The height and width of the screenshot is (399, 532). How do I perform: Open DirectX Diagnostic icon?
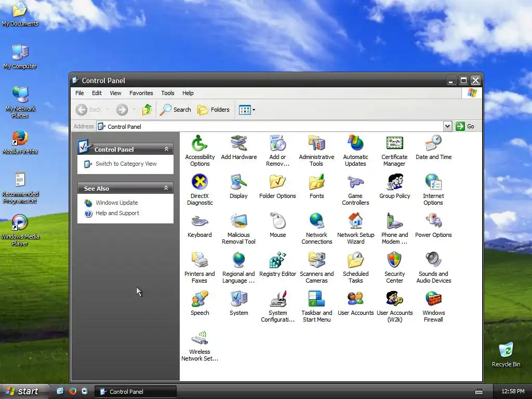[199, 190]
